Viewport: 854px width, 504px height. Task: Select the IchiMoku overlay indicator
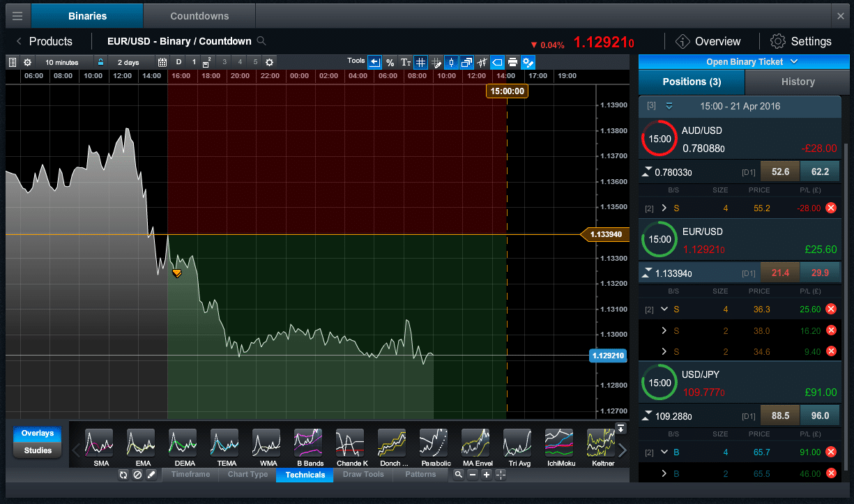tap(559, 447)
